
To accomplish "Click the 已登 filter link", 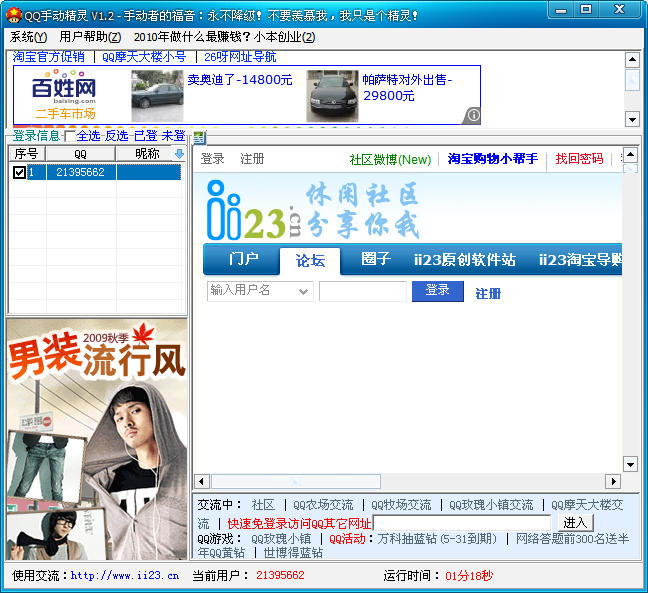I will (x=145, y=136).
